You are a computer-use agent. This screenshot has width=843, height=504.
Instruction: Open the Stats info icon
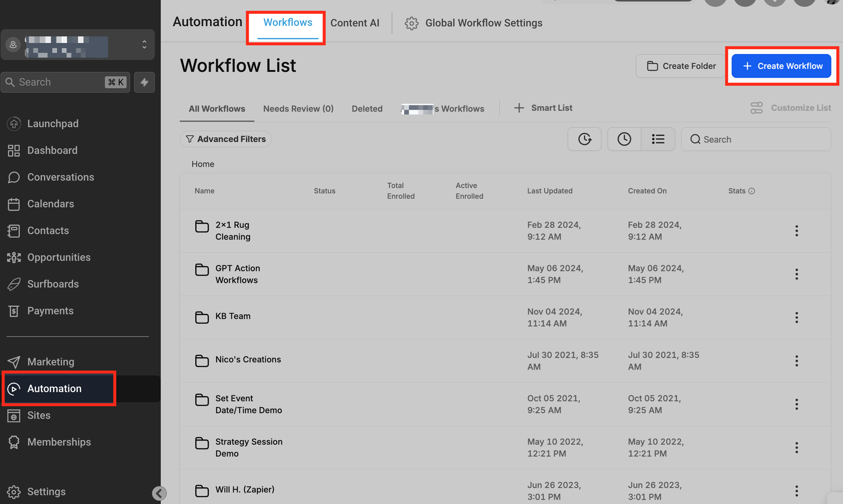[752, 191]
